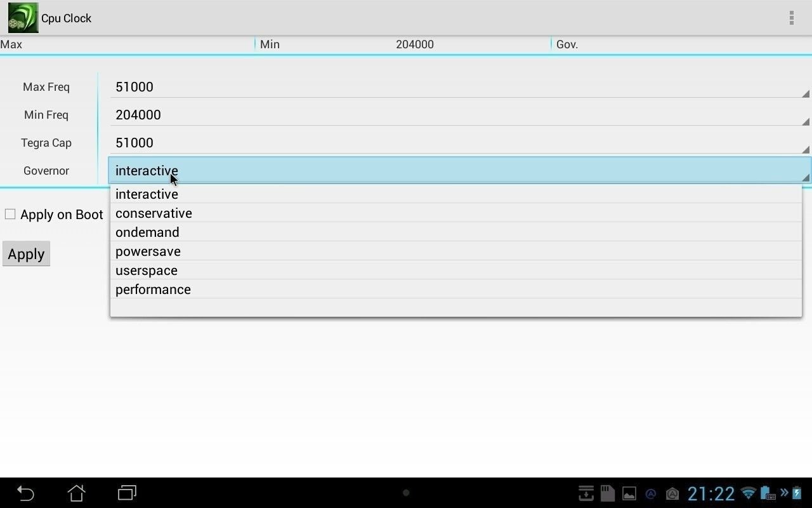Click the Max Freq label

pos(46,86)
